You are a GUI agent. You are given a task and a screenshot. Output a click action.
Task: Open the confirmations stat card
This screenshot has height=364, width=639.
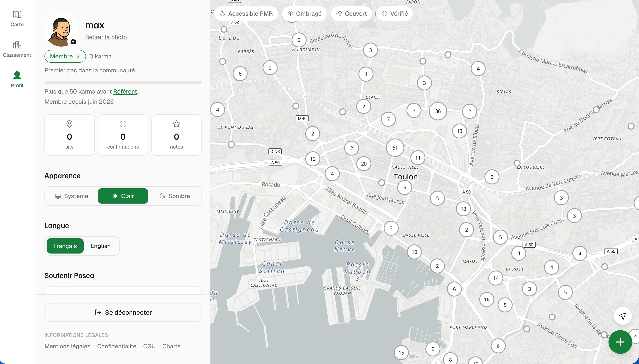coord(123,135)
